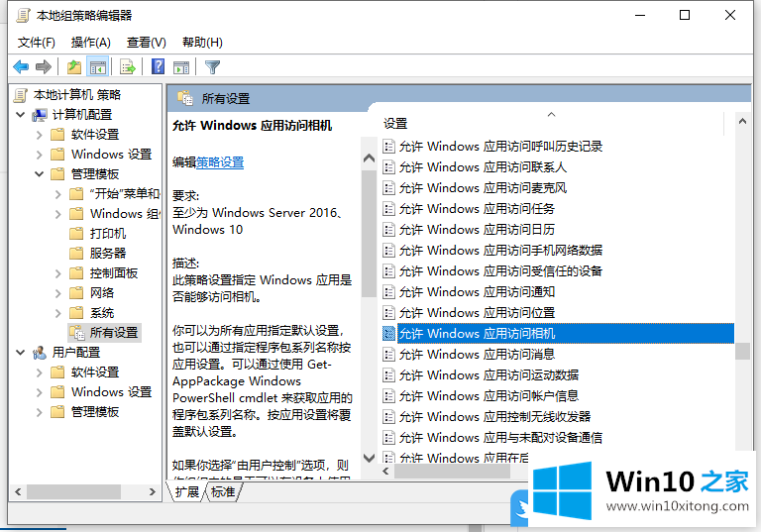Screen dimensions: 761x532
Task: Collapse the 计算机配置 node
Action: (21, 115)
